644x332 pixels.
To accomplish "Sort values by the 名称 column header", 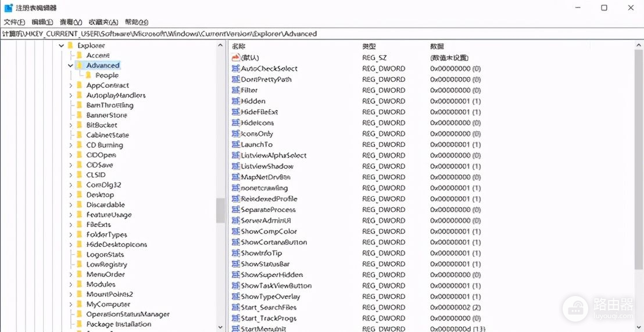I will 238,46.
